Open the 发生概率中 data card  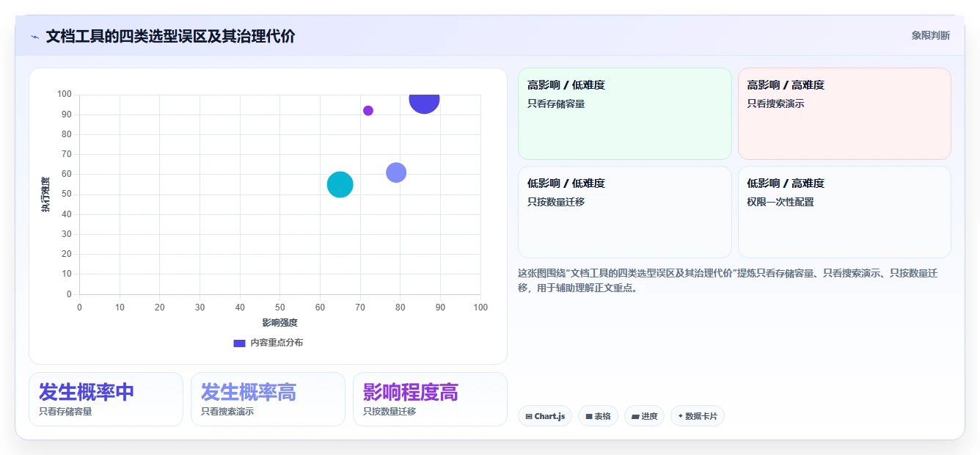tap(106, 399)
